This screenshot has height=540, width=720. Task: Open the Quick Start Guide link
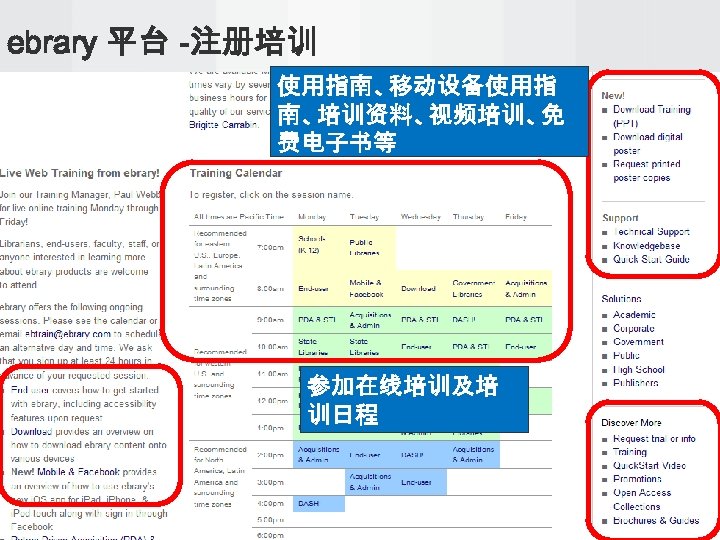pos(651,259)
